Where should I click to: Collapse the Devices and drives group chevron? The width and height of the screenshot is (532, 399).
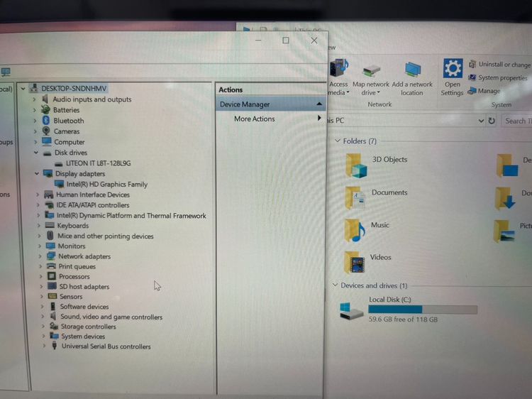tap(335, 285)
